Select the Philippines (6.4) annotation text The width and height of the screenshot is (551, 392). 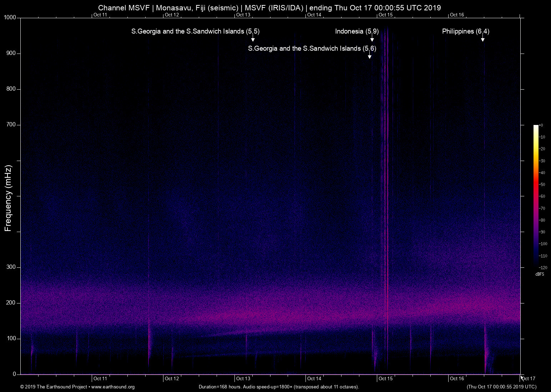[465, 31]
